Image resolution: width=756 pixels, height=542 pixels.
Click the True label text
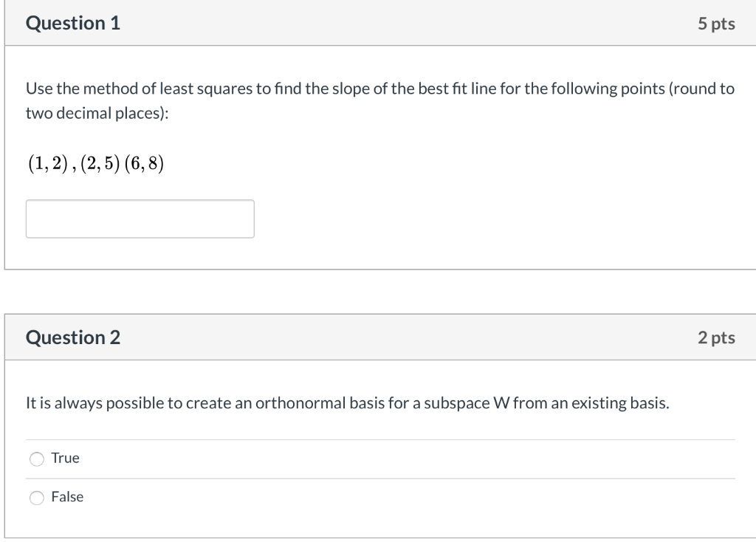[x=66, y=458]
